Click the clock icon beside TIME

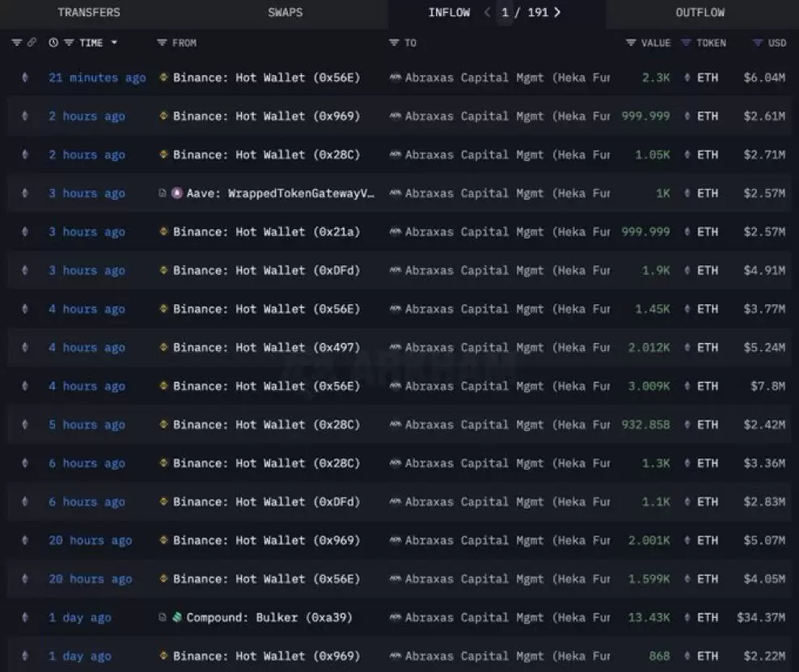[x=53, y=43]
